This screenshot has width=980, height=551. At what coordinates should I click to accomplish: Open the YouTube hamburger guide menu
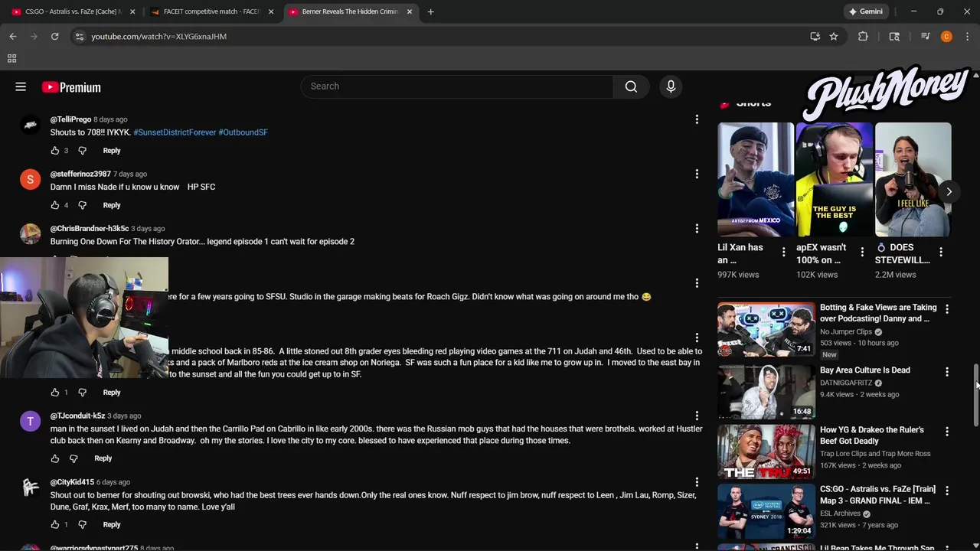click(21, 86)
